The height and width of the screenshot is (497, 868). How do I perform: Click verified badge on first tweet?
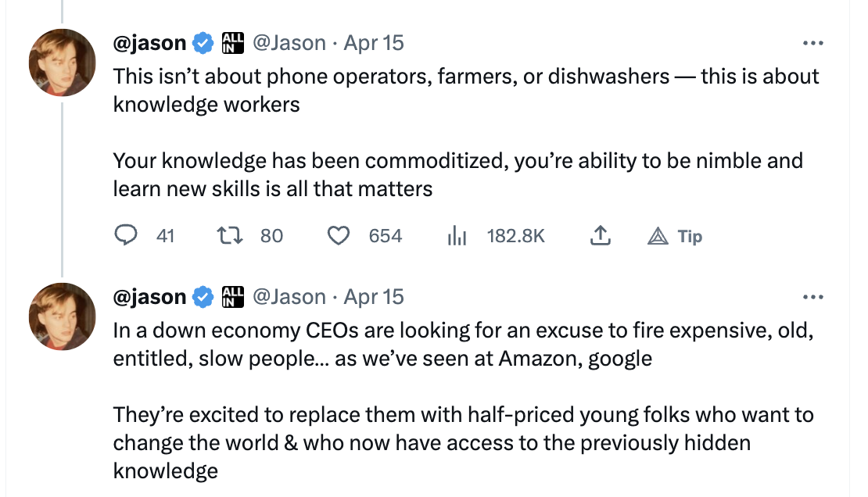pos(203,43)
